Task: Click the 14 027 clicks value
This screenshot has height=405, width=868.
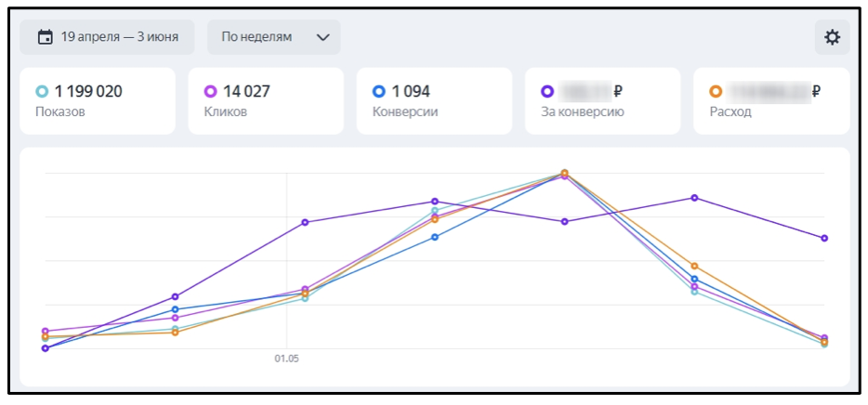Action: point(246,92)
